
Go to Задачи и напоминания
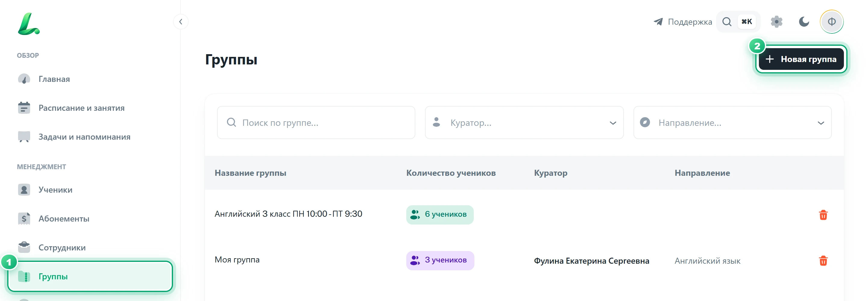point(90,137)
